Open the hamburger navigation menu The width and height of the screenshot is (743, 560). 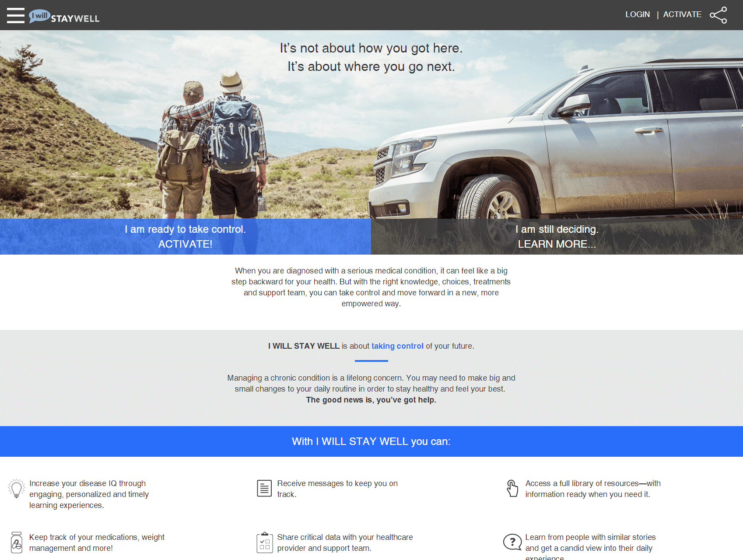(x=16, y=15)
